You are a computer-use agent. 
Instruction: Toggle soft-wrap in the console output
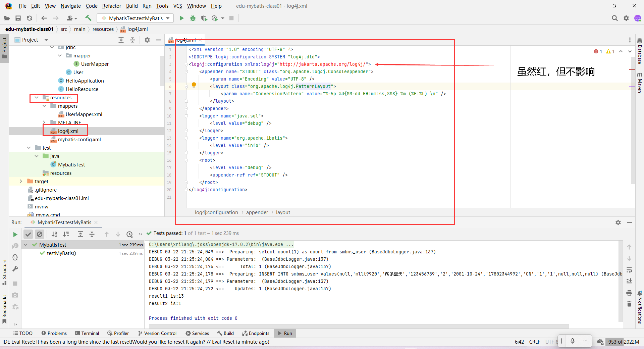point(629,270)
